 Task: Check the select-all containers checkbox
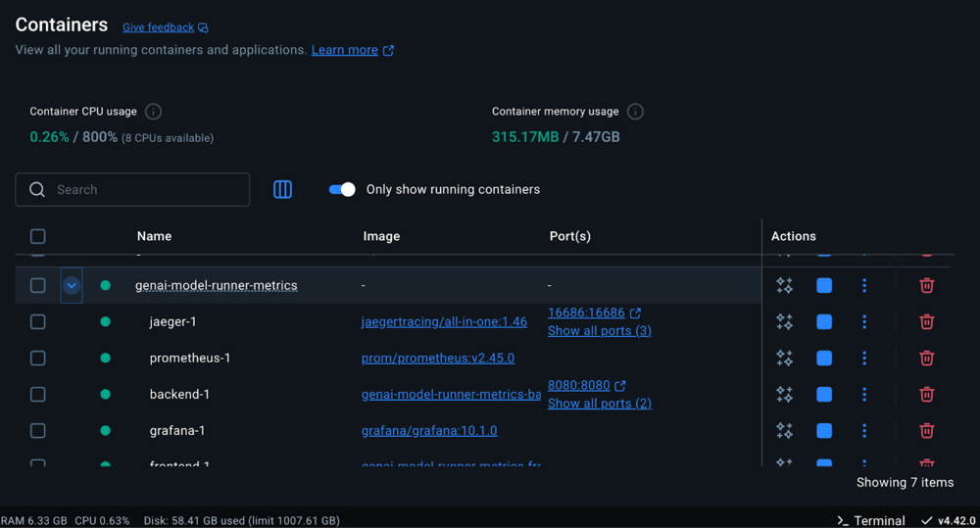[38, 236]
